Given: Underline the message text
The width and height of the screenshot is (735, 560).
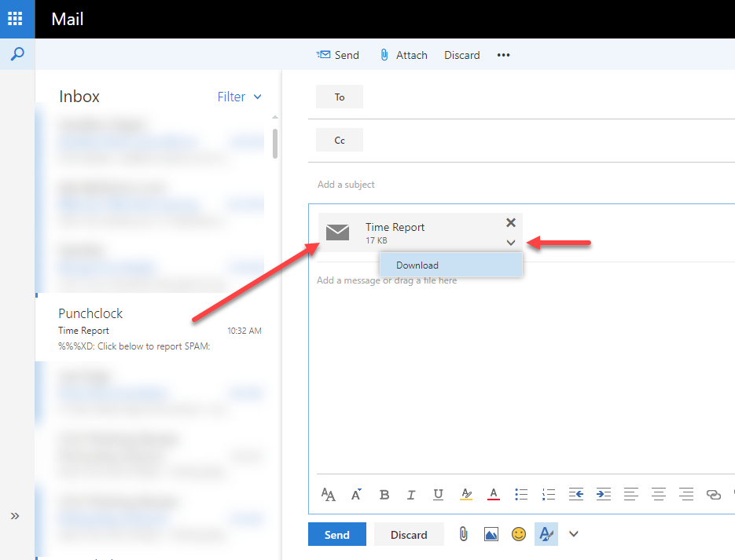Looking at the screenshot, I should tap(438, 495).
